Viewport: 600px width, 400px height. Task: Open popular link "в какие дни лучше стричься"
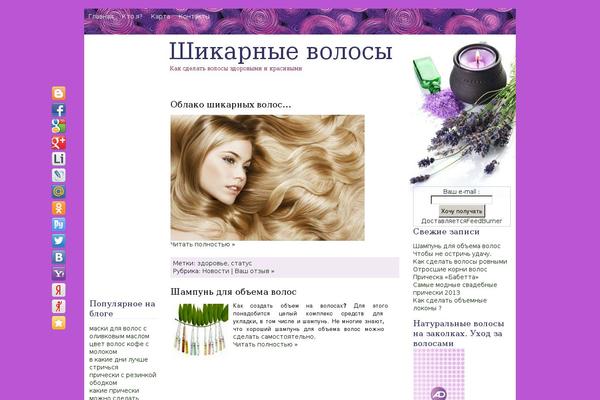(x=119, y=363)
